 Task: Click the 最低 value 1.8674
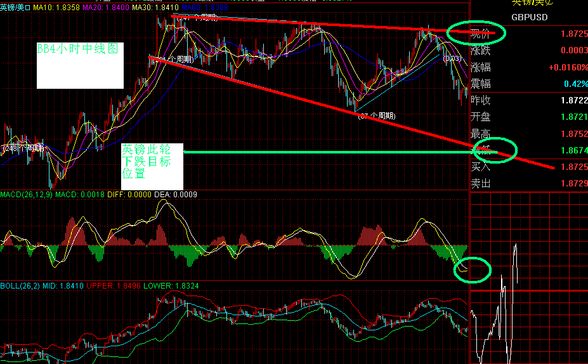tap(574, 150)
